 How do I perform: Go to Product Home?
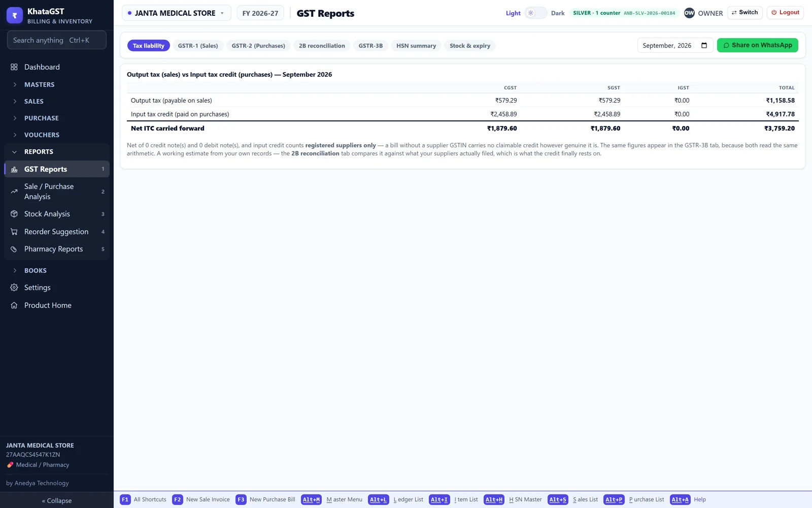57,305
